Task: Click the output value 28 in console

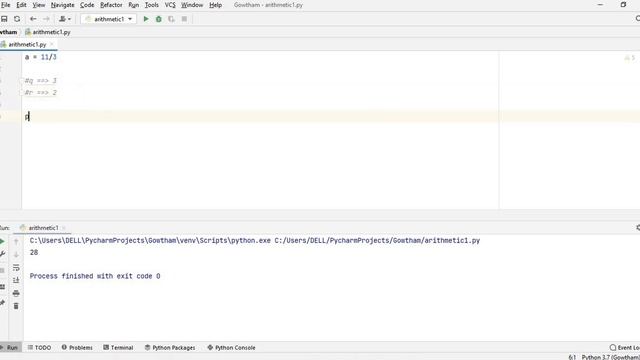Action: 34,253
